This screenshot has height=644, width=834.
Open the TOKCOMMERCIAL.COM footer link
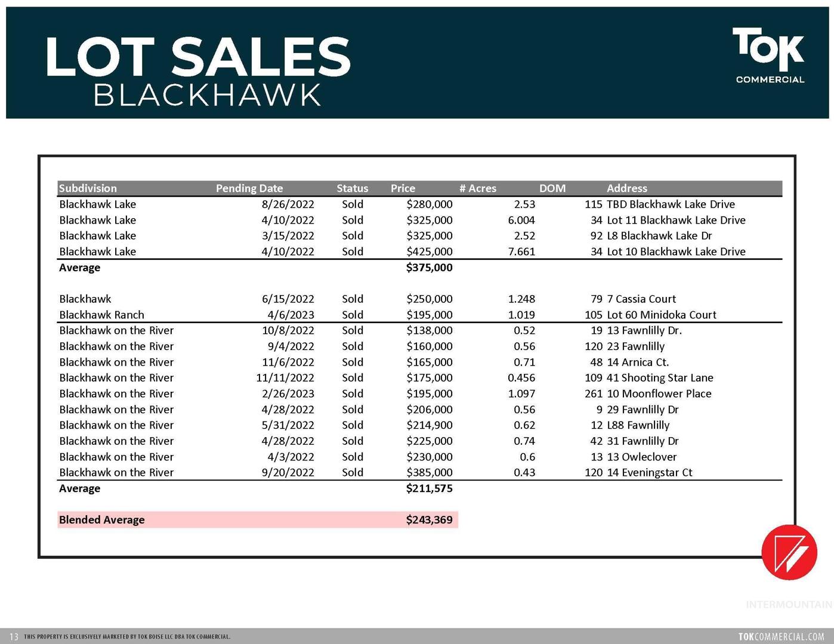[781, 636]
